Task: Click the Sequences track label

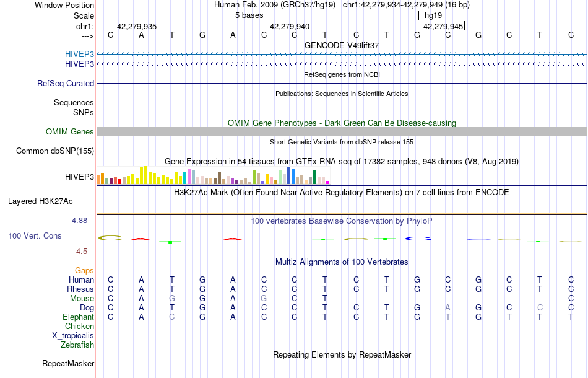Action: [x=74, y=102]
